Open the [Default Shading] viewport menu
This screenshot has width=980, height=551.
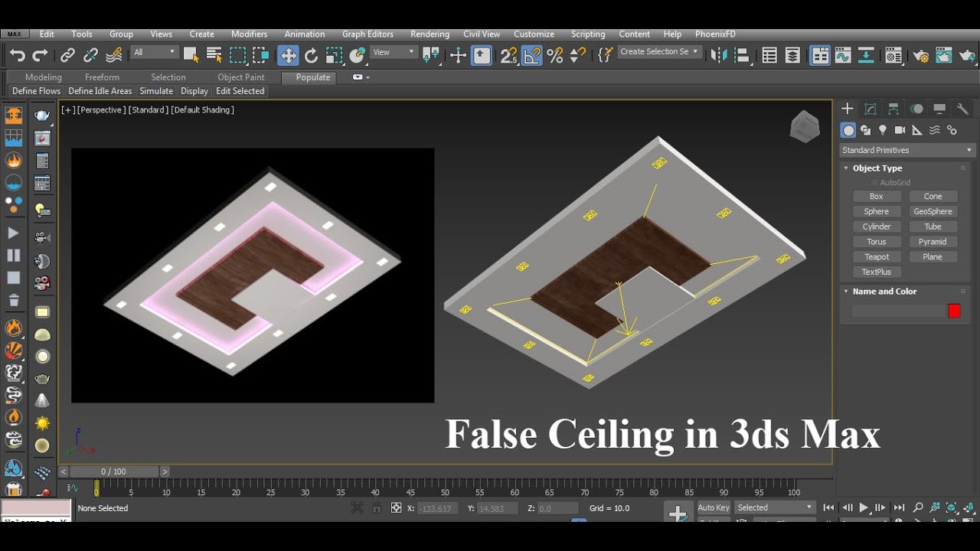click(x=202, y=109)
